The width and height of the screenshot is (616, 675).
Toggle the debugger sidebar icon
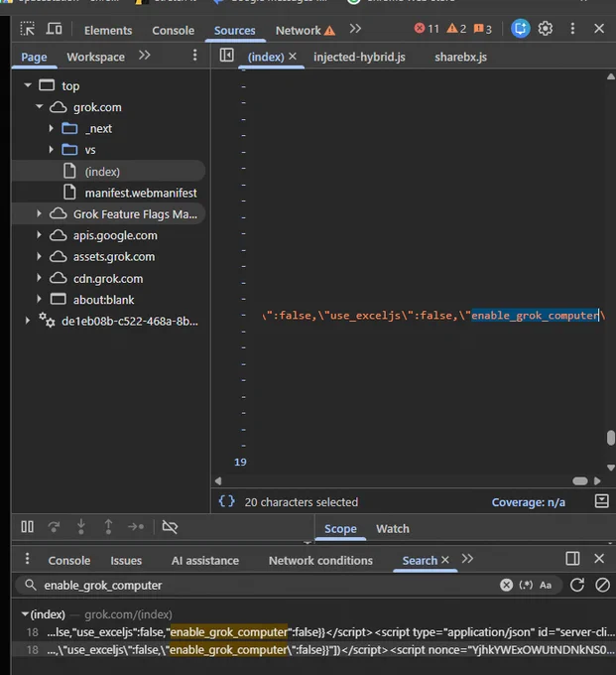coord(601,501)
